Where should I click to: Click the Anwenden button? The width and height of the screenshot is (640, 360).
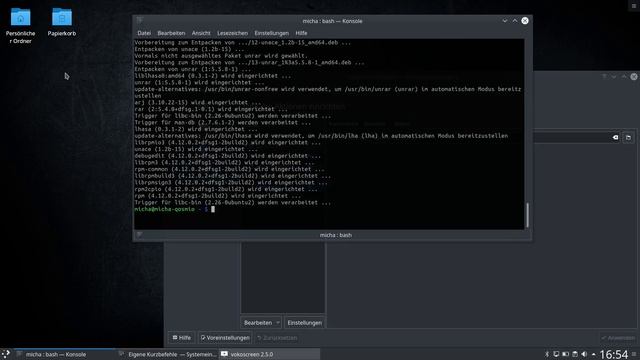coord(618,338)
